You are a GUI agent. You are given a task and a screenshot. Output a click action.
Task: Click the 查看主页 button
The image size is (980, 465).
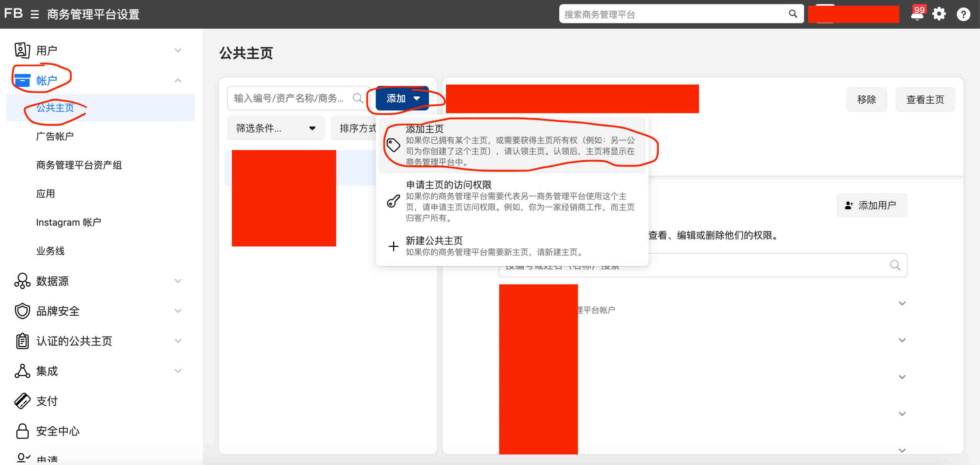(x=925, y=100)
